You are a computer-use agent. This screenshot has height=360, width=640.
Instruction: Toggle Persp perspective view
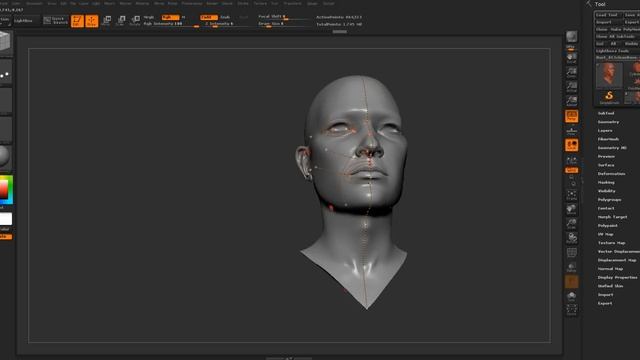point(571,116)
